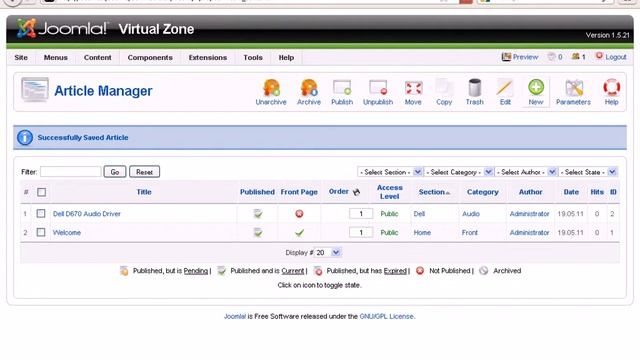This screenshot has width=640, height=360.
Task: Check the select-all checkbox in table header
Action: (x=41, y=192)
